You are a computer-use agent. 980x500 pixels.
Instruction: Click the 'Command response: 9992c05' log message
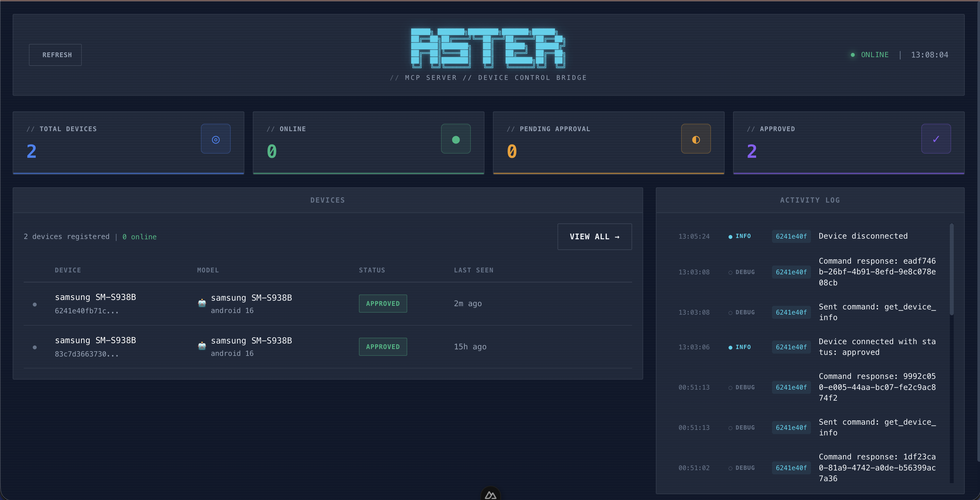(x=877, y=387)
